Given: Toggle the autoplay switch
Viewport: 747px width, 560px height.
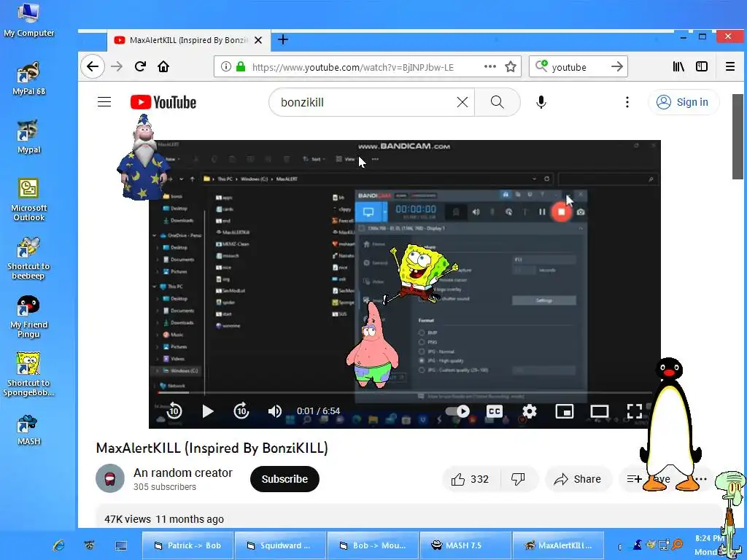Looking at the screenshot, I should [458, 411].
